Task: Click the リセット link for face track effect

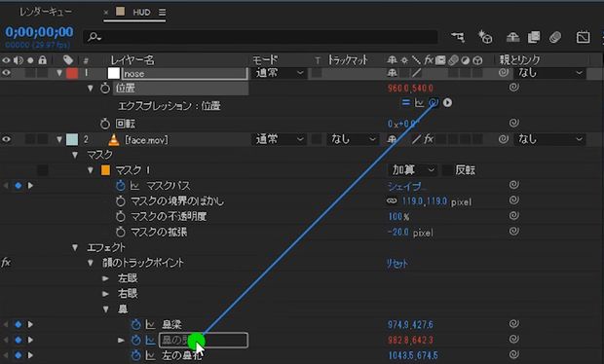Action: click(397, 264)
